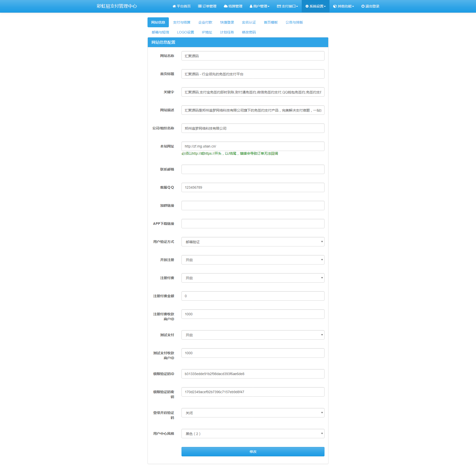This screenshot has width=476, height=469.
Task: Open the LOGO设置 tab
Action: [185, 32]
